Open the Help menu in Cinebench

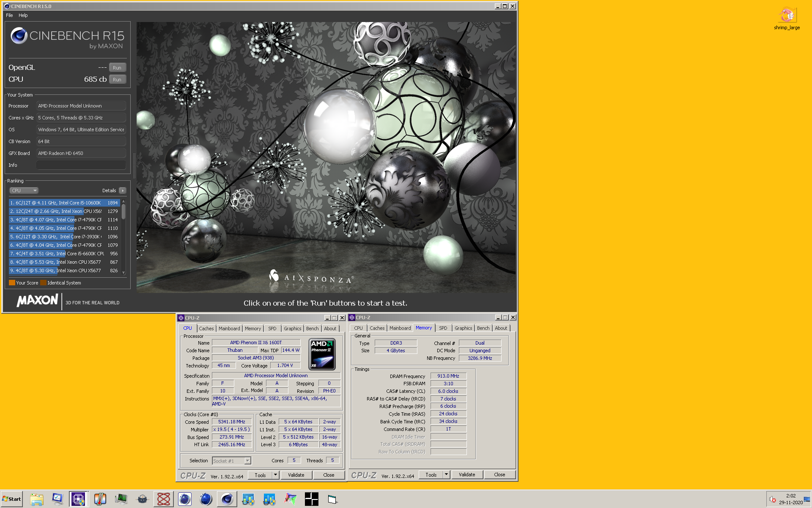[23, 15]
